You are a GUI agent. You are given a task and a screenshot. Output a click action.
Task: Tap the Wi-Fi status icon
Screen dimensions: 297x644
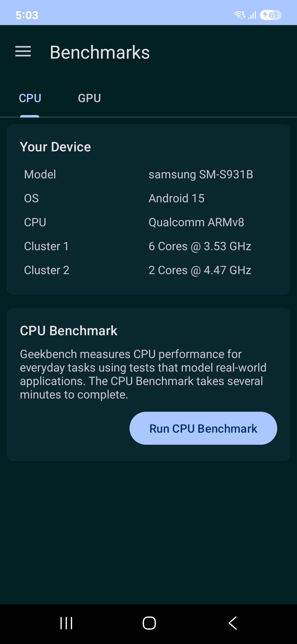[240, 15]
